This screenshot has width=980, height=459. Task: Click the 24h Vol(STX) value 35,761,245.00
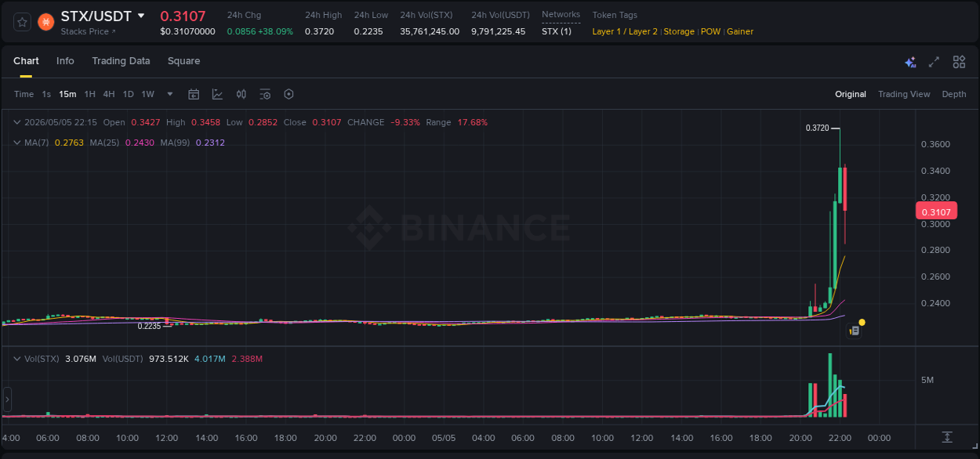430,31
